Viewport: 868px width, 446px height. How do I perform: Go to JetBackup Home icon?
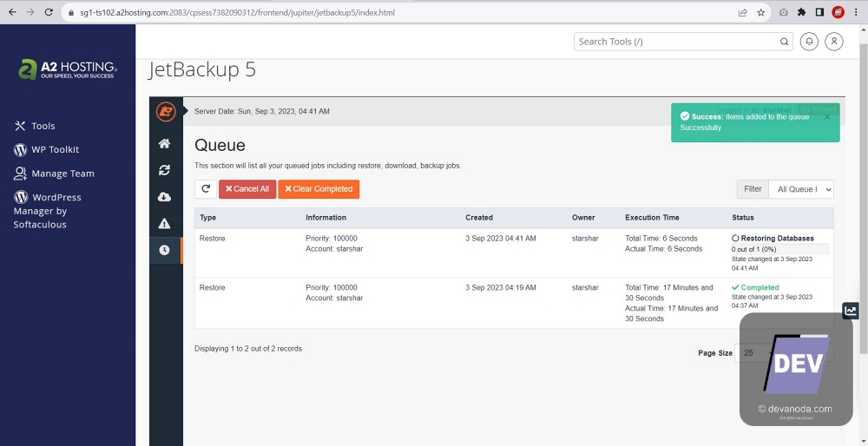coord(164,144)
